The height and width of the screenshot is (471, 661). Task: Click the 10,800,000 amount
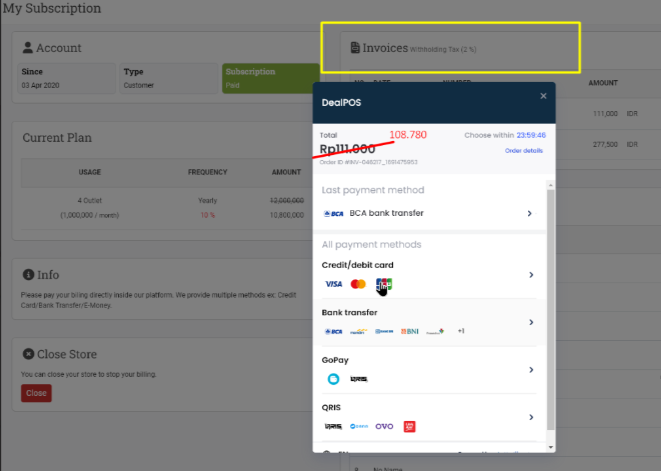287,215
